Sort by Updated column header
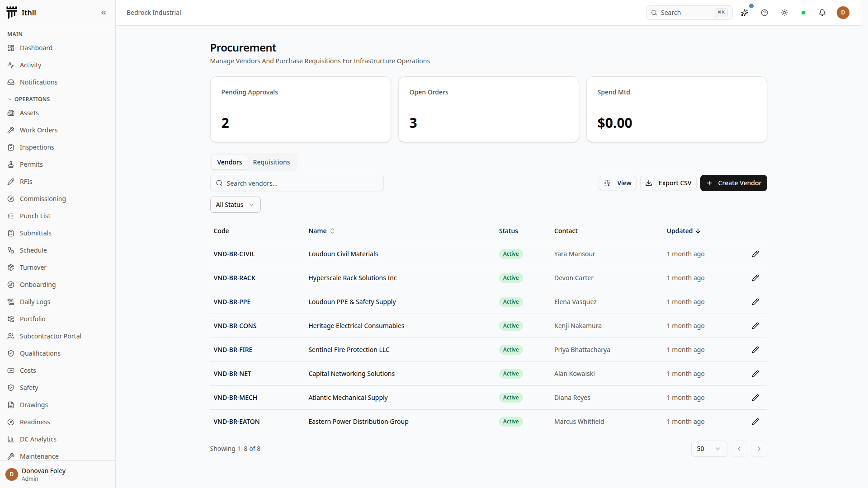Image resolution: width=868 pixels, height=488 pixels. (684, 231)
